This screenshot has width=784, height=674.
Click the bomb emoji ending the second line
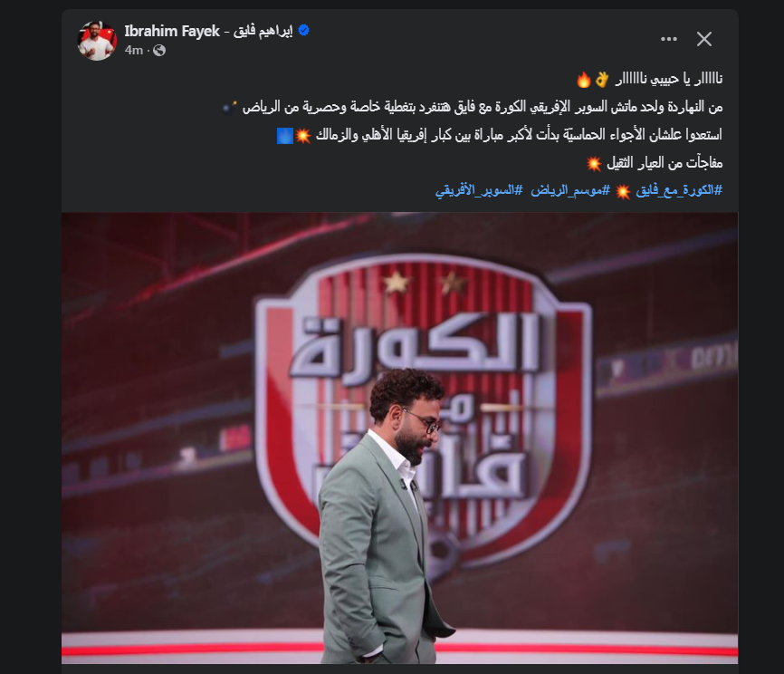coord(230,107)
